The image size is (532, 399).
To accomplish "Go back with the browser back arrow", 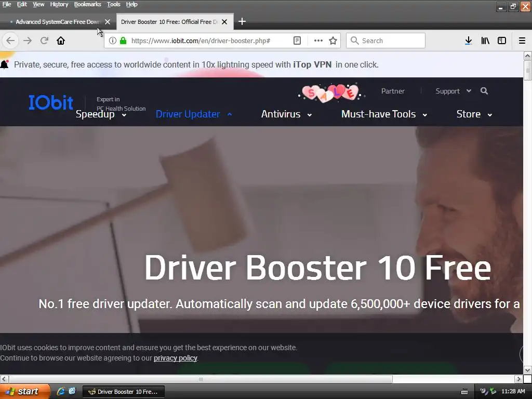I will [x=10, y=41].
